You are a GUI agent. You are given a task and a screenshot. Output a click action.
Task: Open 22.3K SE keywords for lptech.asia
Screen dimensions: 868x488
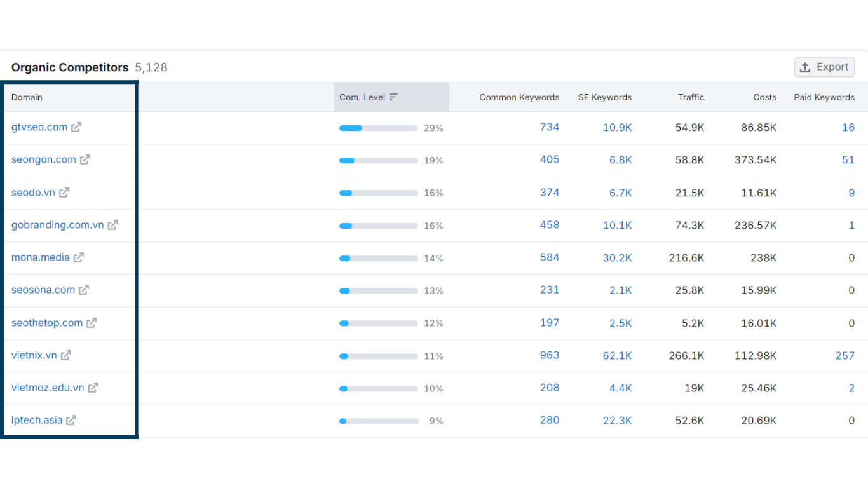[x=618, y=420]
